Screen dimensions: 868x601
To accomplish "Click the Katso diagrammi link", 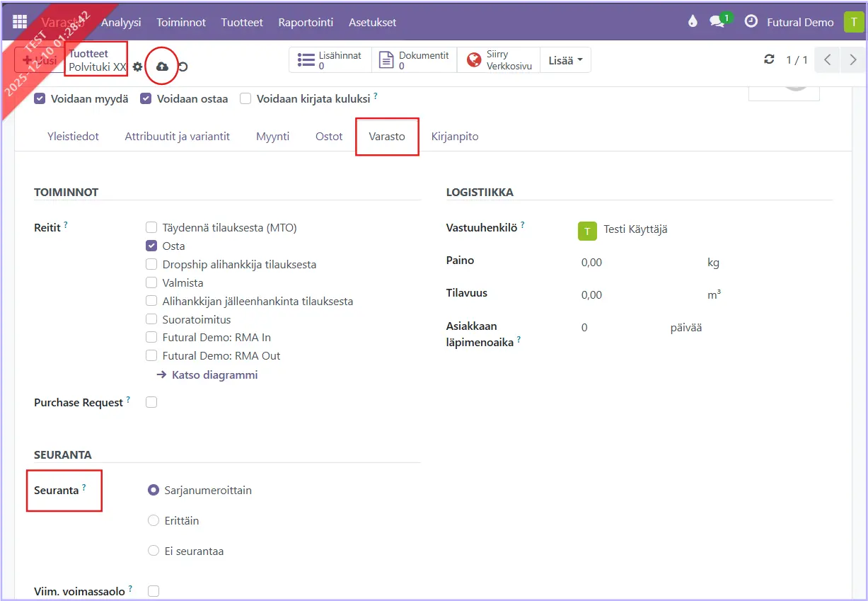I will point(214,375).
